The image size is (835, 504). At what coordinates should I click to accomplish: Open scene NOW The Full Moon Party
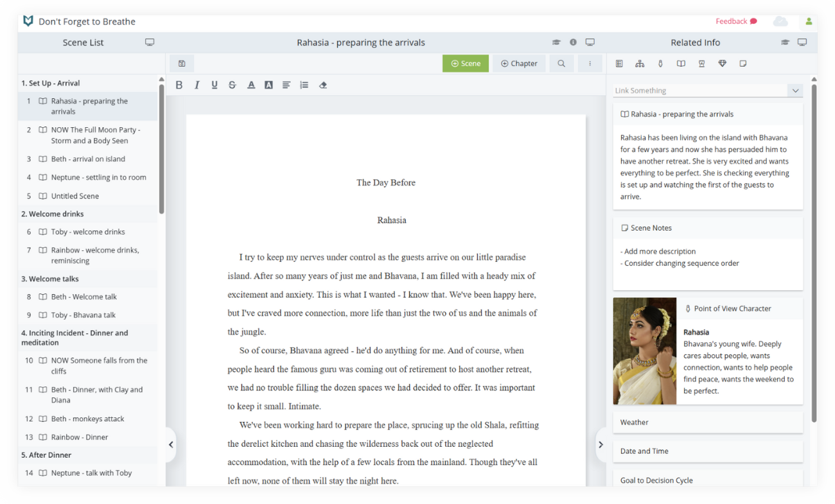click(87, 135)
